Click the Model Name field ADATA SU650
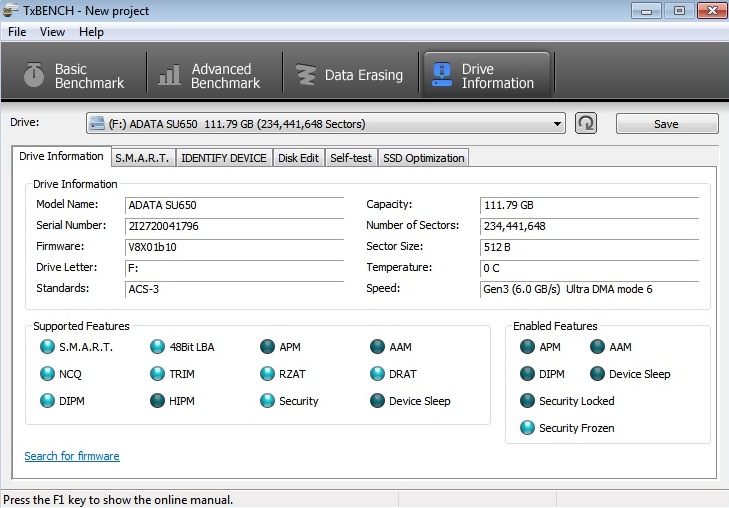729x508 pixels. click(234, 205)
